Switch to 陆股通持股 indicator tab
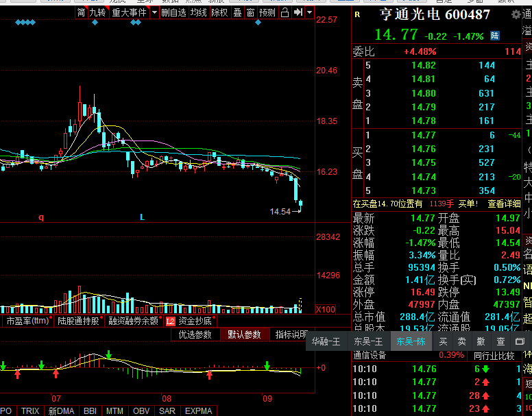532x416 pixels. (78, 321)
